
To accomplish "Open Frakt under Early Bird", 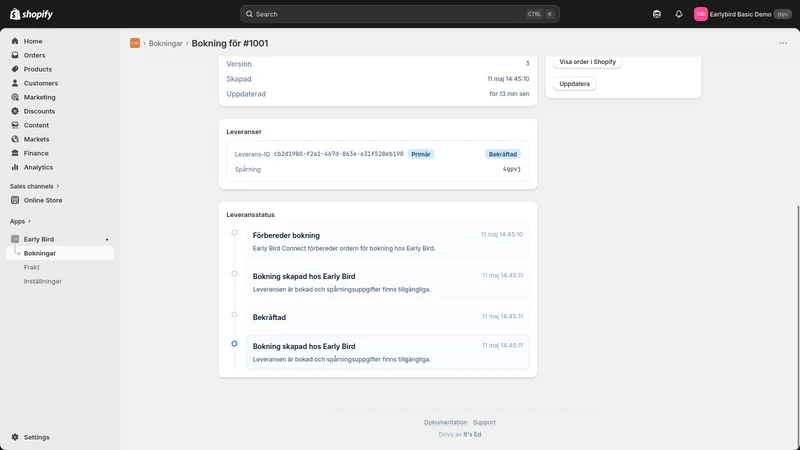I will (32, 267).
